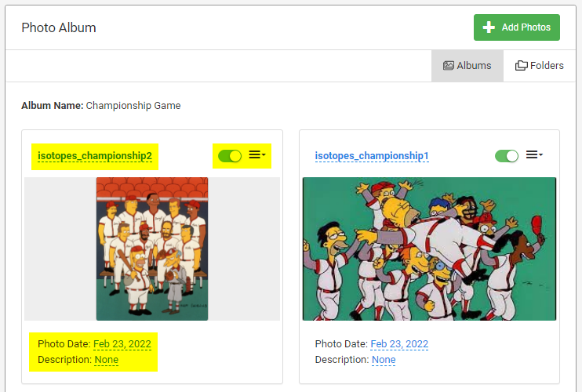Open the celebration photo thumbnail
Viewport: 582px width, 392px height.
tap(430, 249)
